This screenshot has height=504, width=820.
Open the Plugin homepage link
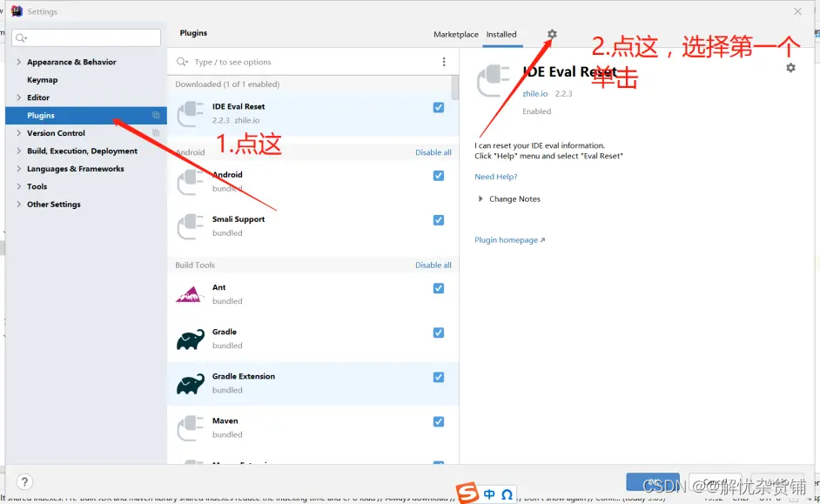pyautogui.click(x=509, y=240)
